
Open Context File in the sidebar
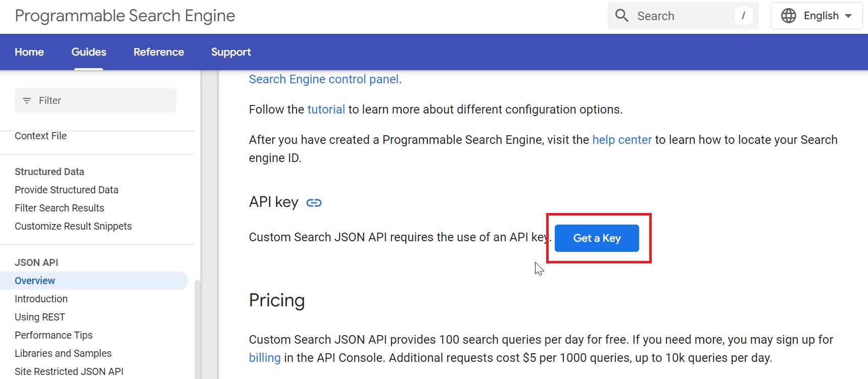tap(40, 136)
